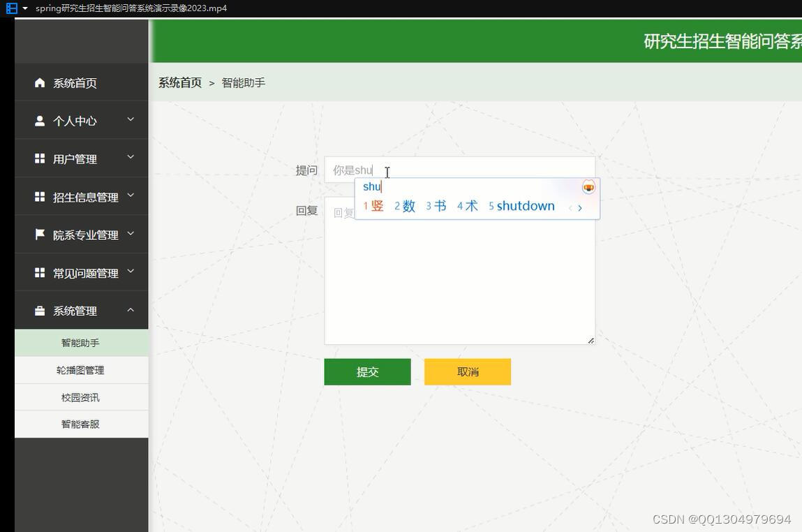802x532 pixels.
Task: Open the 招生信息管理 menu
Action: (x=82, y=196)
